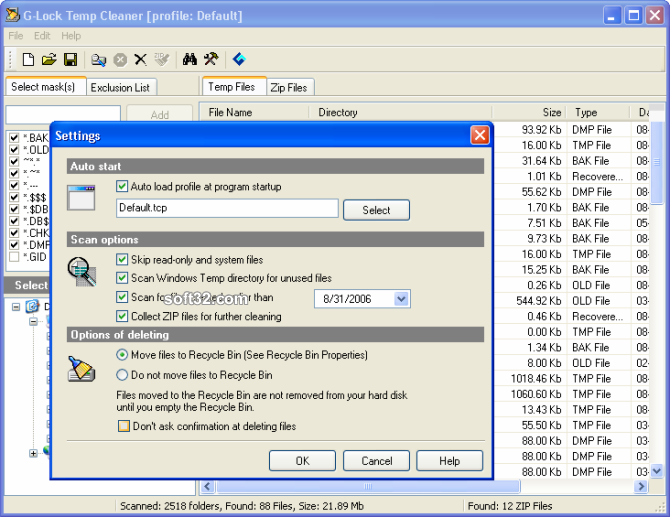Viewport: 670px width, 517px height.
Task: Click the binoculars search icon
Action: [189, 60]
